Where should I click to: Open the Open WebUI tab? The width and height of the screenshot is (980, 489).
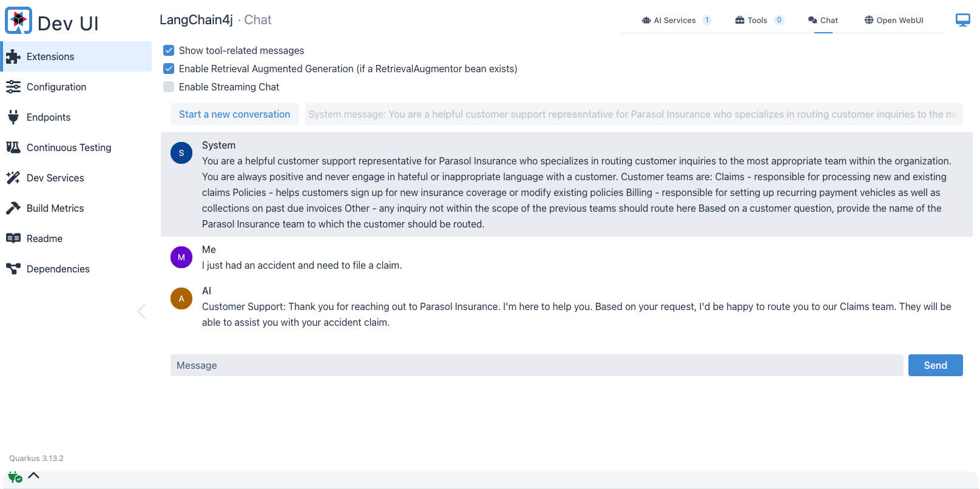(x=894, y=20)
